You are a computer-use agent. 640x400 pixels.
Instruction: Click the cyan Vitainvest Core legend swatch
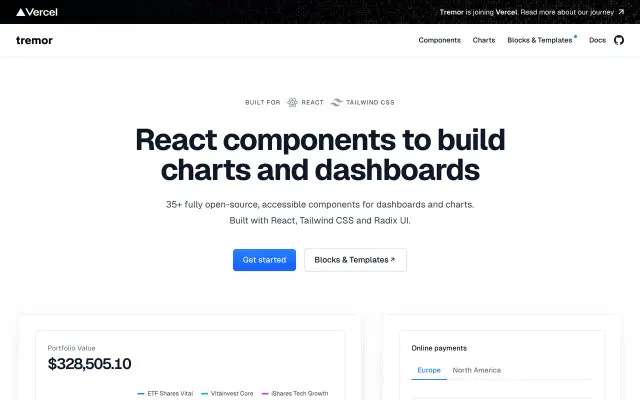point(204,394)
